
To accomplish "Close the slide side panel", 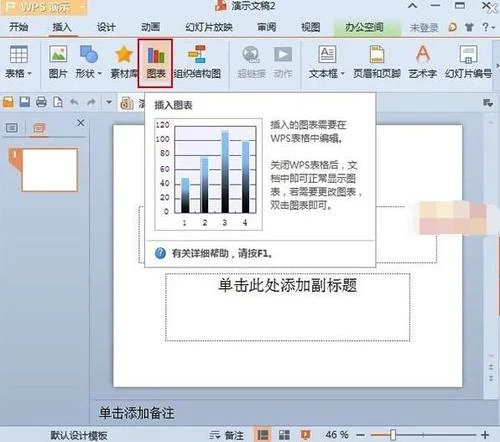I will 81,123.
